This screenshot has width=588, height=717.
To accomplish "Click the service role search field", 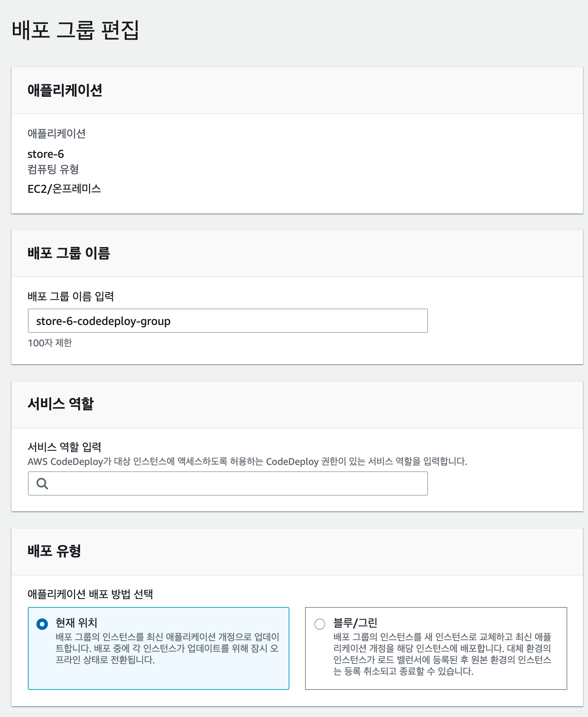I will click(x=228, y=483).
